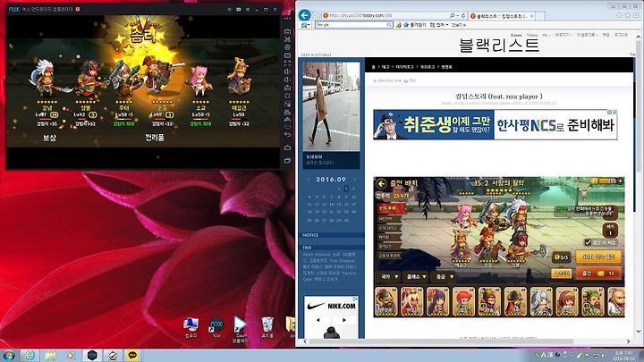The width and height of the screenshot is (644, 362).
Task: Open the 킹덤스토리 (feat. nox player) post title
Action: (498, 97)
